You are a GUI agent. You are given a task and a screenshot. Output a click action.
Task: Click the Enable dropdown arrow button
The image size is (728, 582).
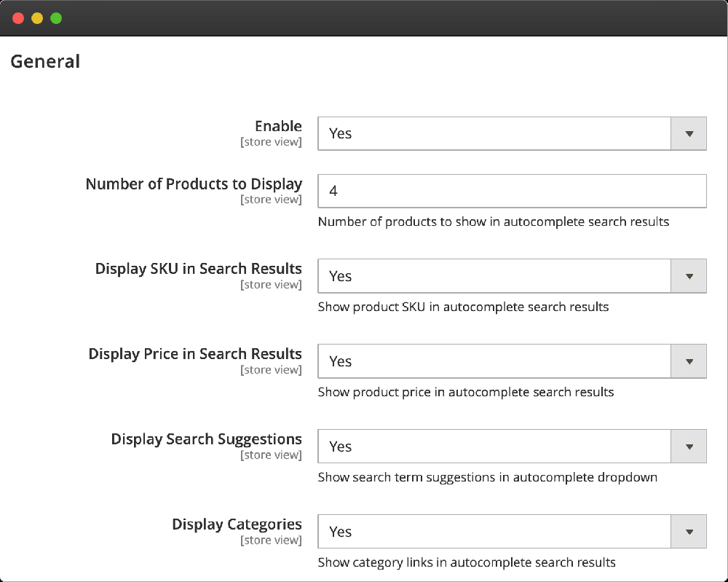[x=688, y=133]
